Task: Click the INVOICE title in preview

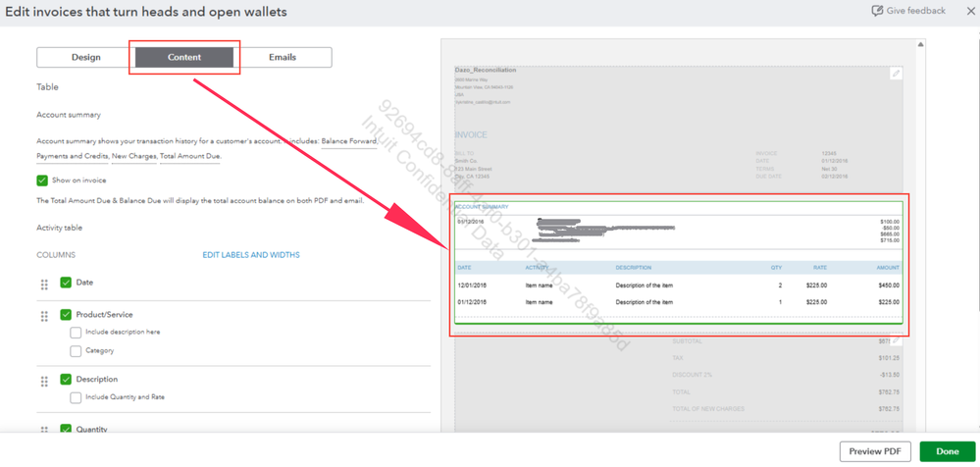Action: (x=471, y=135)
